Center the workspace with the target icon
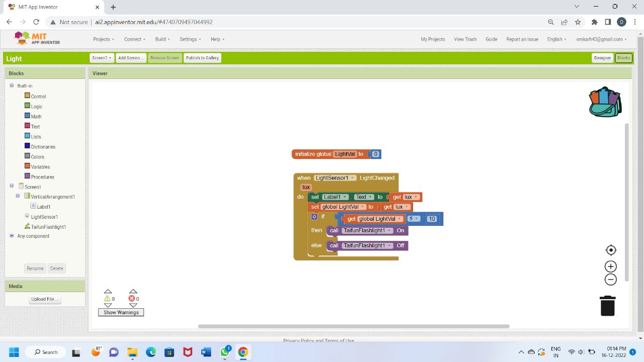 tap(611, 250)
